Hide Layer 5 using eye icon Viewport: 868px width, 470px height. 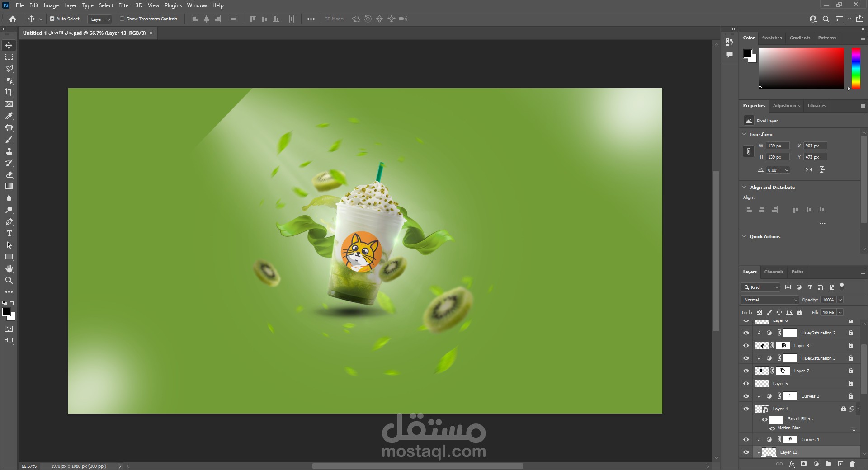pos(746,384)
